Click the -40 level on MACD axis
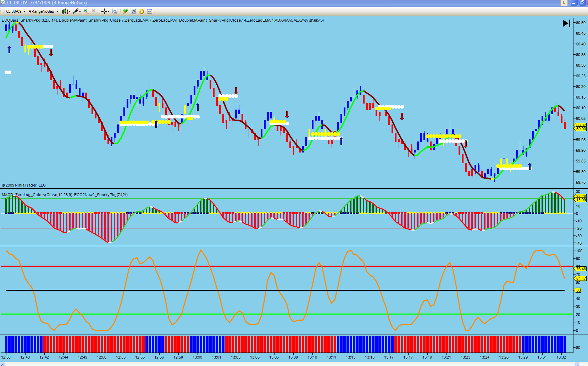The image size is (588, 366). [578, 243]
